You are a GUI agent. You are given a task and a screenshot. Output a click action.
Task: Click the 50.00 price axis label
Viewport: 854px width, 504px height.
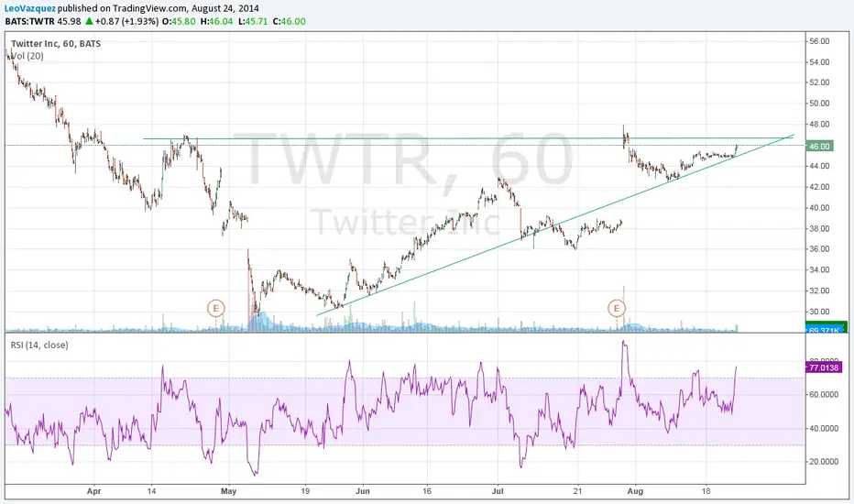819,103
